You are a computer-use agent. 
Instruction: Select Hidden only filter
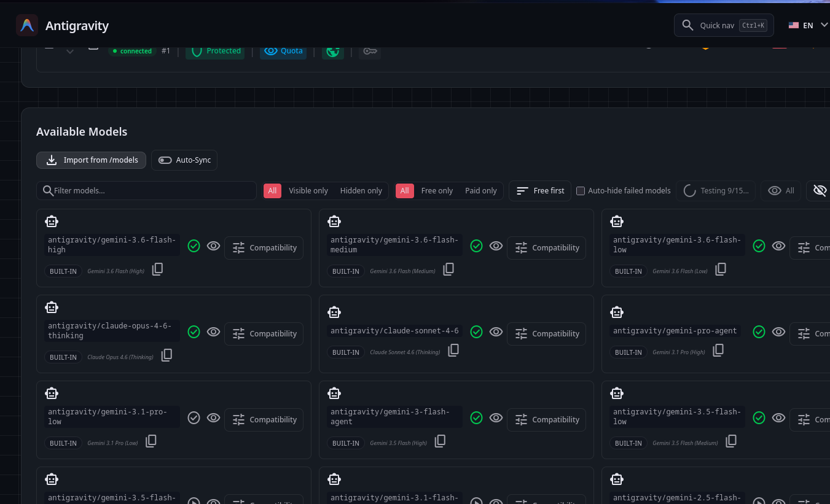tap(361, 190)
